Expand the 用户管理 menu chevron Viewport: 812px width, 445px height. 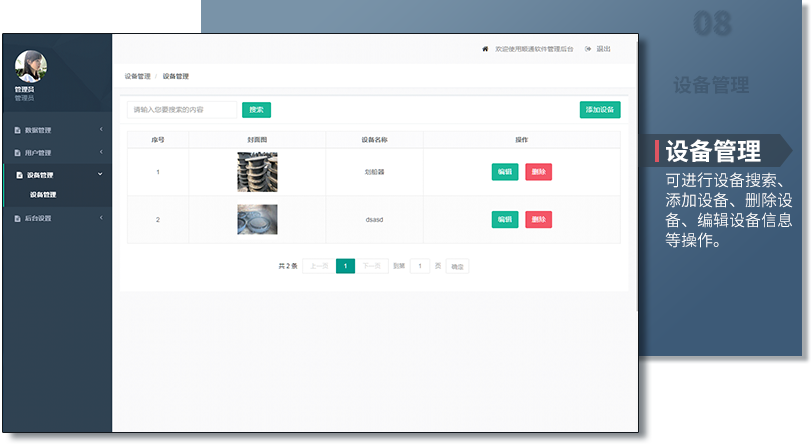tap(101, 153)
